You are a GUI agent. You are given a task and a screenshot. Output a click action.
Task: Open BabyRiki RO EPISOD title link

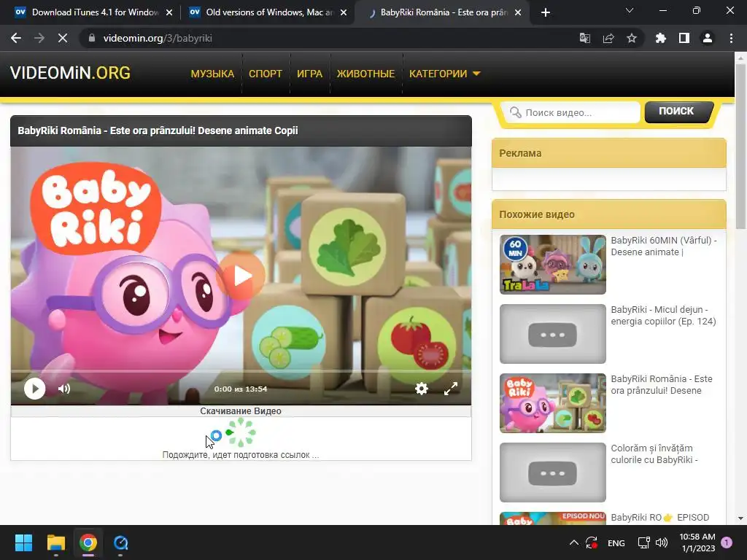659,517
